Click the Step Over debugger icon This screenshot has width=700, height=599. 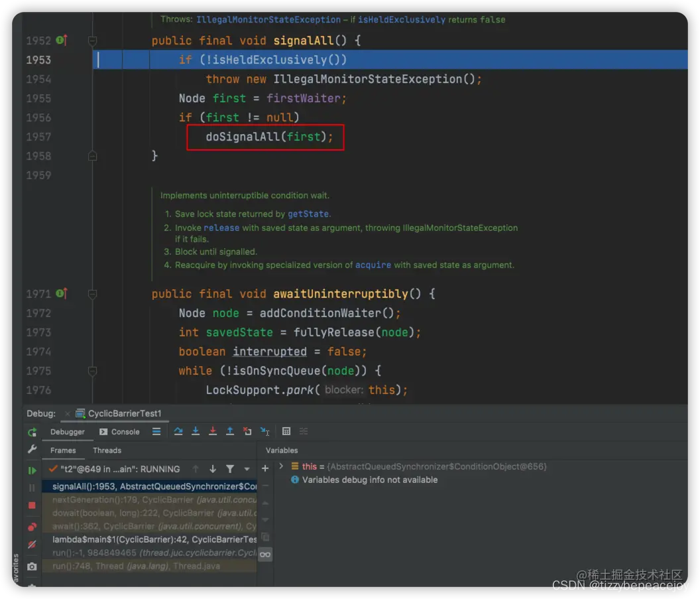click(178, 431)
